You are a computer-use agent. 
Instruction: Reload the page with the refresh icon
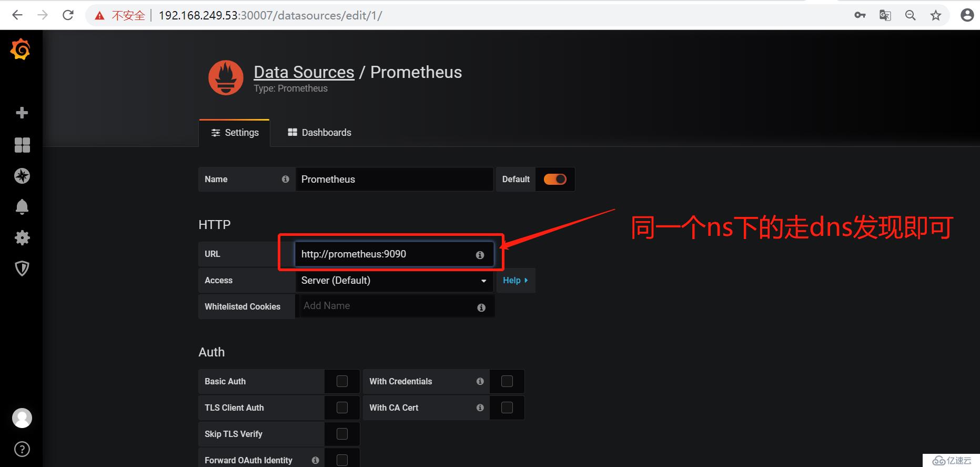coord(68,15)
